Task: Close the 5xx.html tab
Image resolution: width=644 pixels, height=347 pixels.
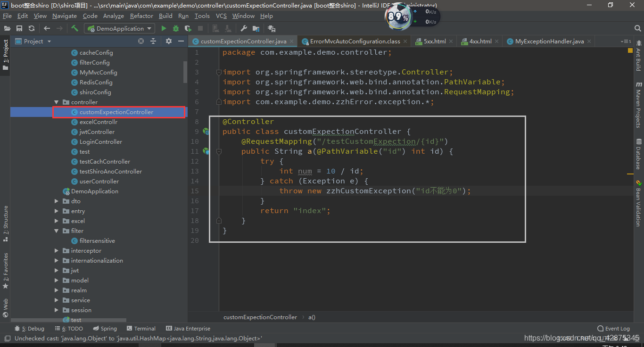Action: (451, 41)
